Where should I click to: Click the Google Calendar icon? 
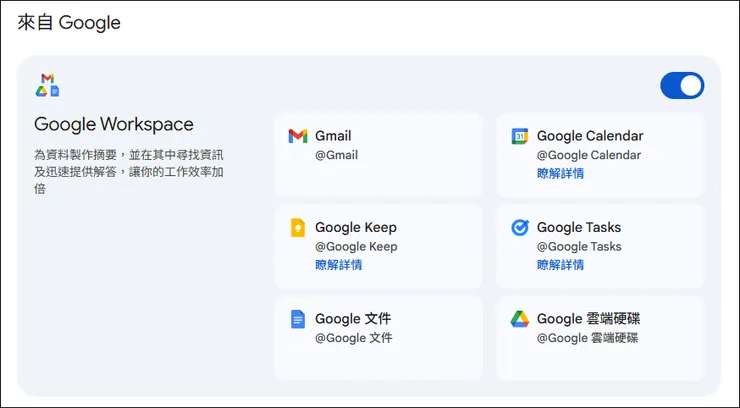click(x=520, y=136)
